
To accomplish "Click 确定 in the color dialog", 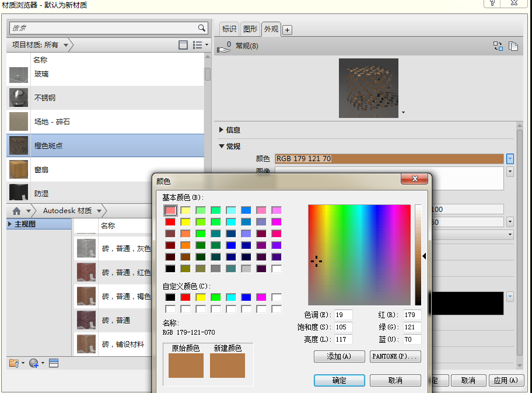I will pyautogui.click(x=339, y=380).
